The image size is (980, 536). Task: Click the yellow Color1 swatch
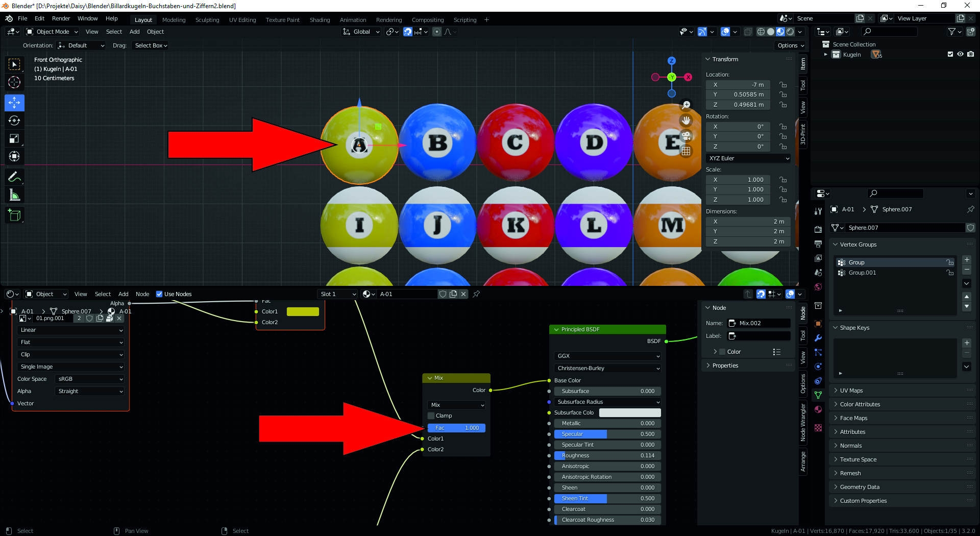(303, 311)
